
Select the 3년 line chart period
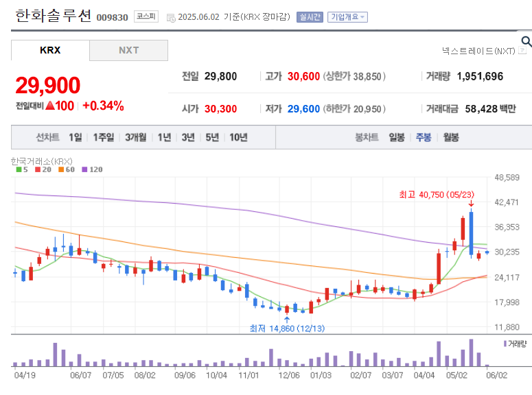point(188,137)
